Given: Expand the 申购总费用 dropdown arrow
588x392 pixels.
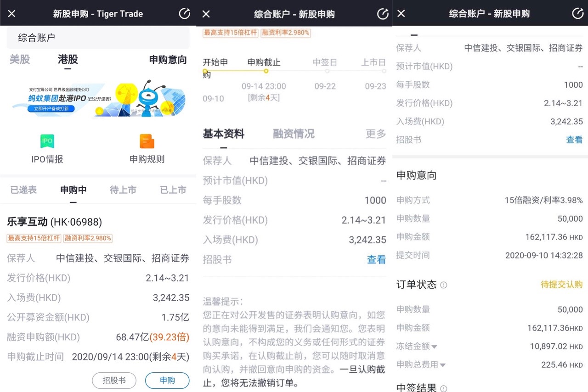Looking at the screenshot, I should point(443,365).
